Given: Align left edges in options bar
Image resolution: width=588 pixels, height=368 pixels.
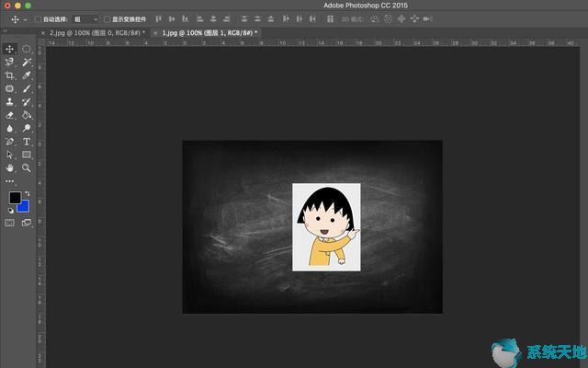Looking at the screenshot, I should click(x=200, y=18).
